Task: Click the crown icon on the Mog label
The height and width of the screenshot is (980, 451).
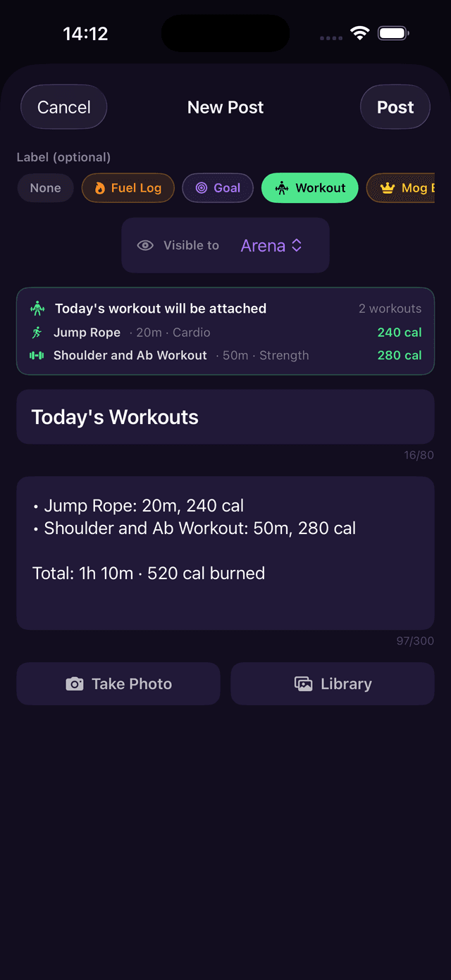Action: tap(386, 188)
